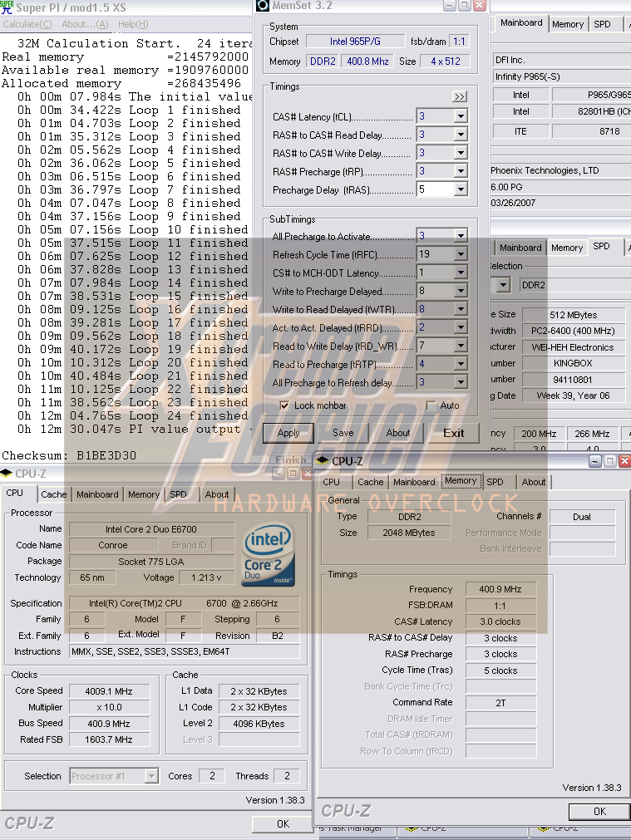The height and width of the screenshot is (840, 631).
Task: Click the CPU-Z icon in the lower-left window title
Action: [x=7, y=474]
